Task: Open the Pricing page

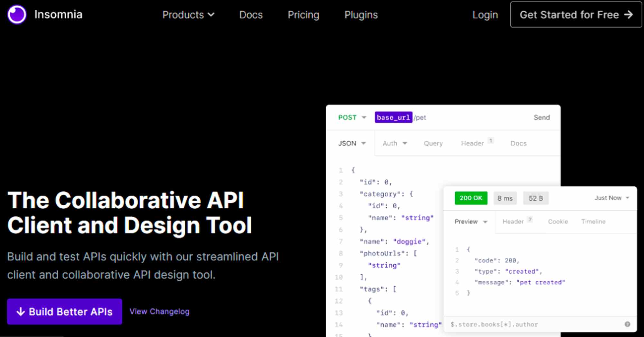Action: click(303, 15)
